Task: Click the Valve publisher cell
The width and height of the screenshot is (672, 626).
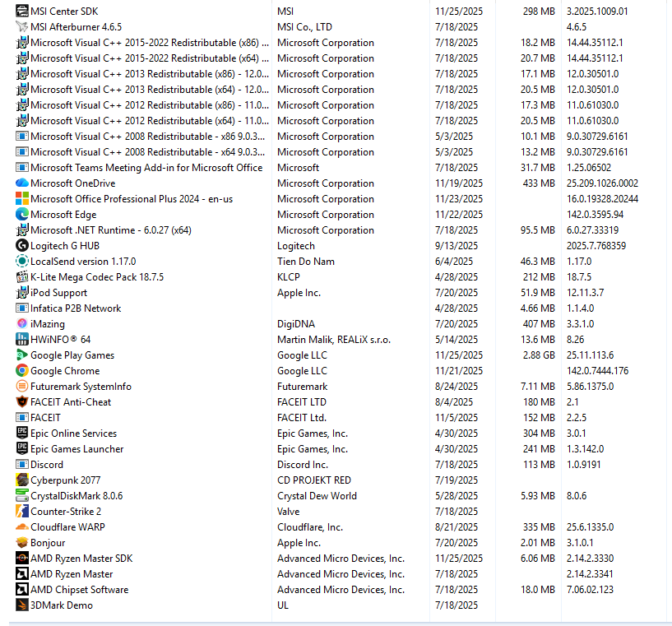Action: pos(289,511)
